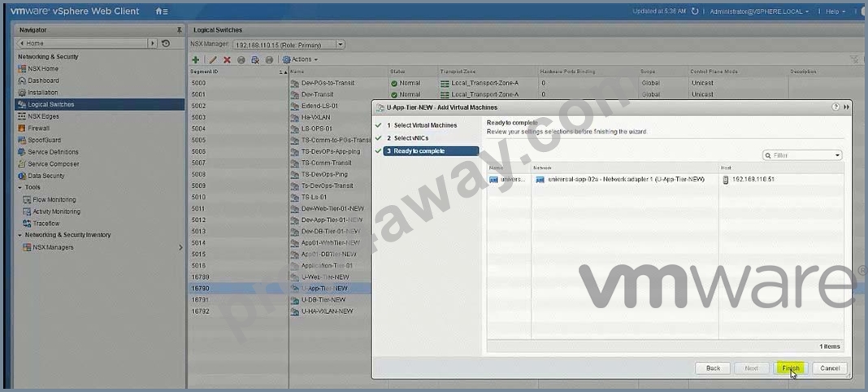Screen dimensions: 868x392
Task: Click the logical switch icon for Dev-Transit
Action: pos(294,94)
